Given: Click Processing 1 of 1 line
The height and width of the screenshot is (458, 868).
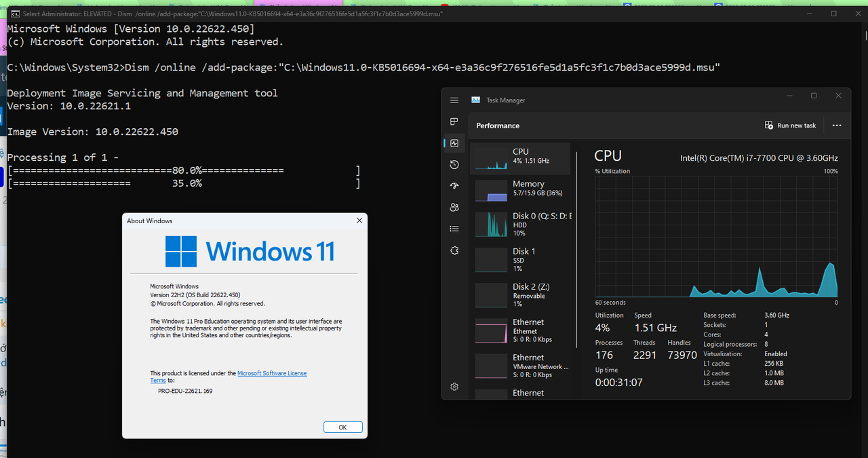Looking at the screenshot, I should (x=62, y=157).
